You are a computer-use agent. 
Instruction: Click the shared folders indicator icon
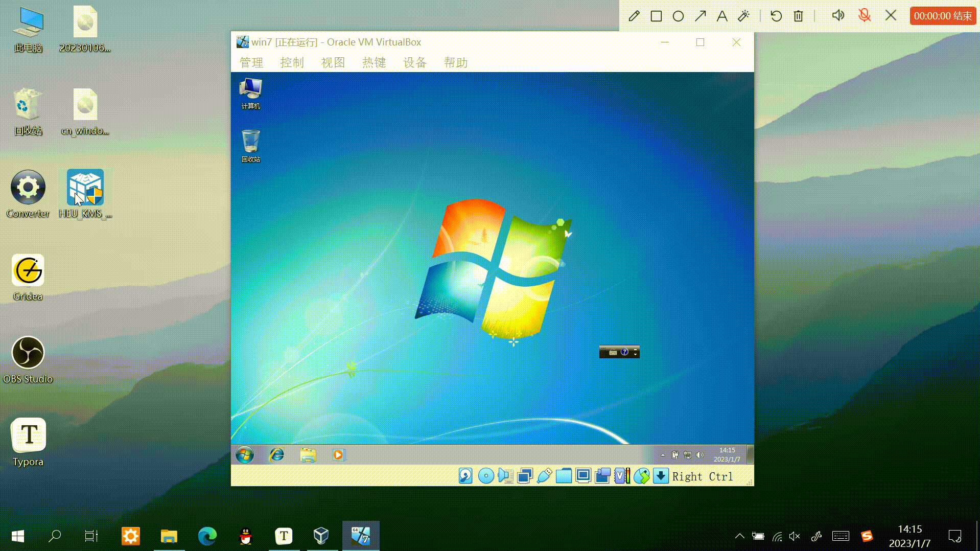(564, 476)
